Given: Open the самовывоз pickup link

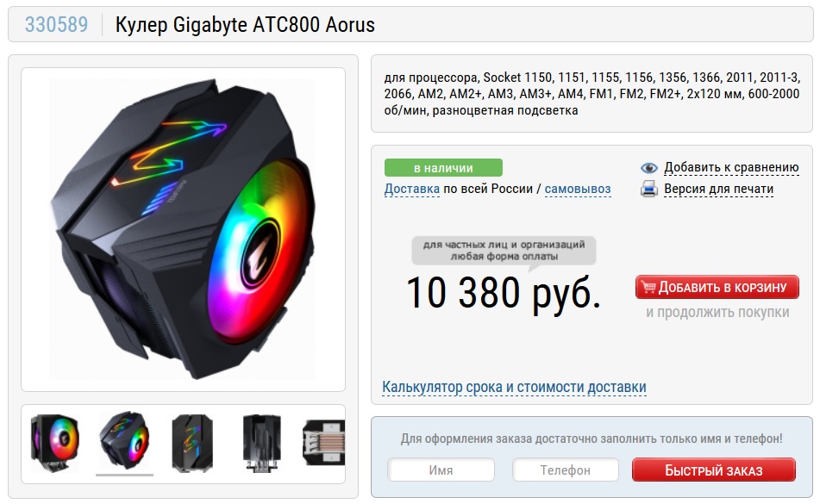Looking at the screenshot, I should [x=578, y=189].
